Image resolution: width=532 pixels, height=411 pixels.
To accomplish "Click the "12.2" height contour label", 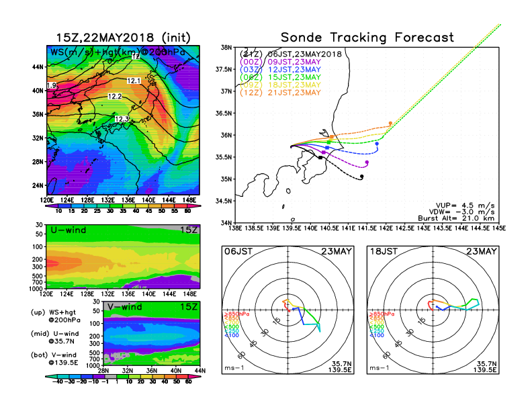I will point(115,96).
